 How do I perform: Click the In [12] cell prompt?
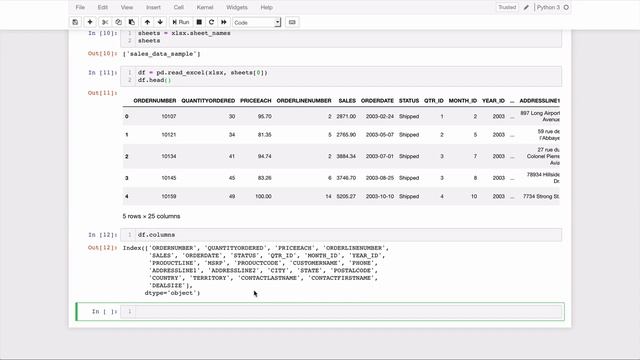(x=103, y=235)
